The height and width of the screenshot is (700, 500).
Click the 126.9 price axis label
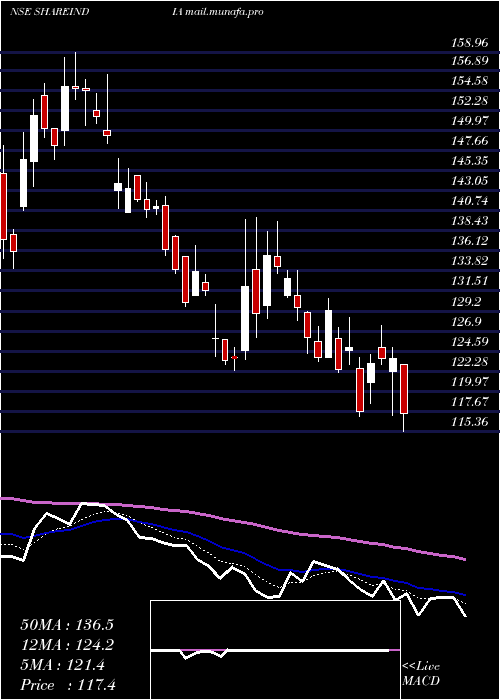467,321
